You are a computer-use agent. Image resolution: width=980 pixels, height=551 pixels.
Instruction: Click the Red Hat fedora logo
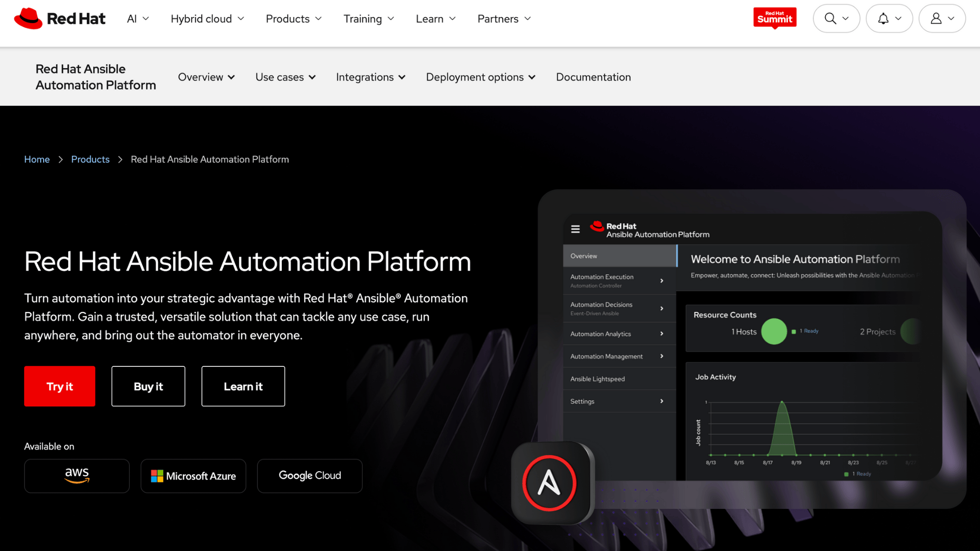[x=28, y=18]
